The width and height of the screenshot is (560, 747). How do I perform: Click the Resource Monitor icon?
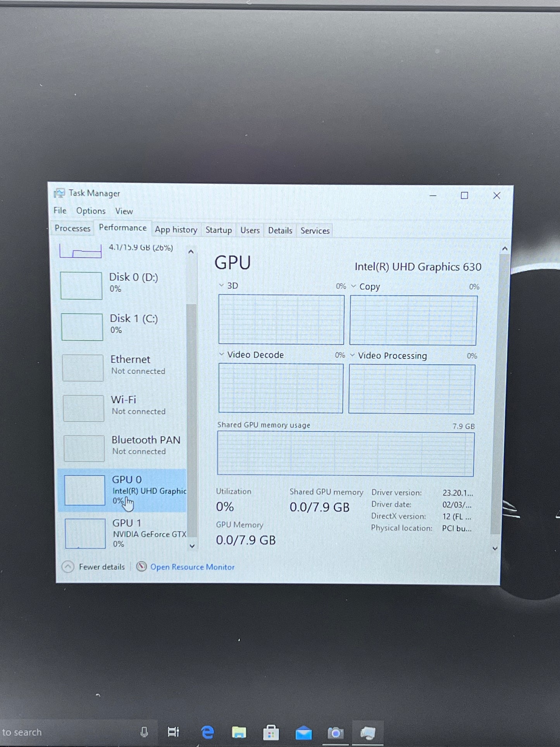click(x=142, y=566)
